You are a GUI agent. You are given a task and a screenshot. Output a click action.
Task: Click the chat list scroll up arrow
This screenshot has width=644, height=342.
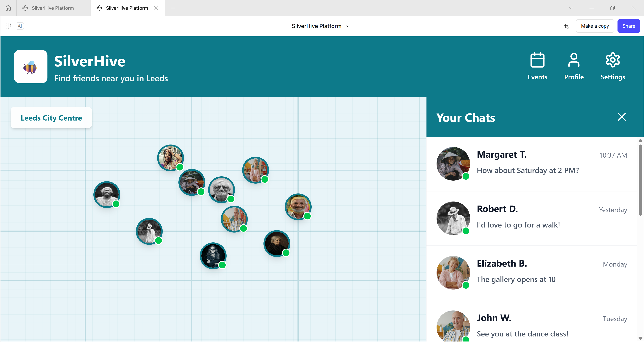point(640,140)
